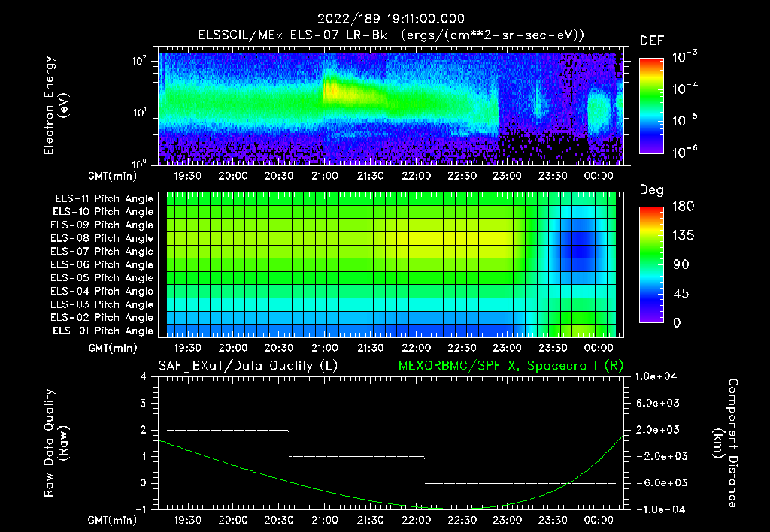Click the 45 value on the Deg color bar
This screenshot has height=532, width=770.
(681, 294)
